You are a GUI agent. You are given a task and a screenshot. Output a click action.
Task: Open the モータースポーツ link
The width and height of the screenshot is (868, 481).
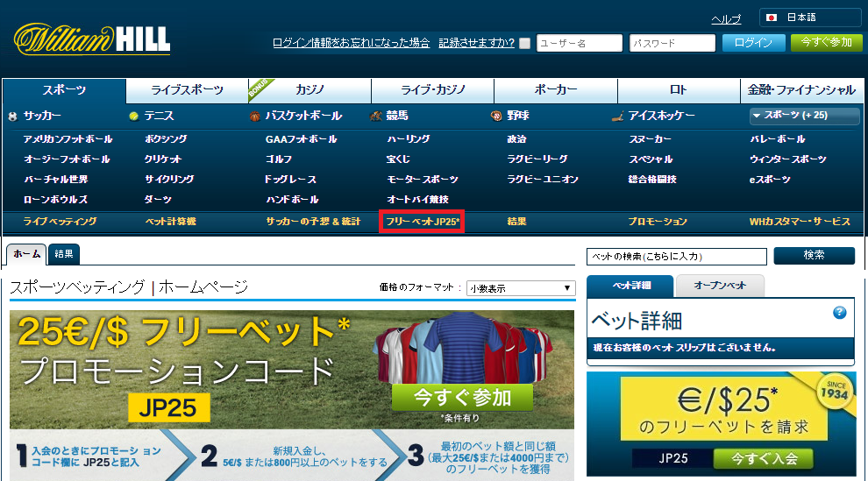coord(423,179)
